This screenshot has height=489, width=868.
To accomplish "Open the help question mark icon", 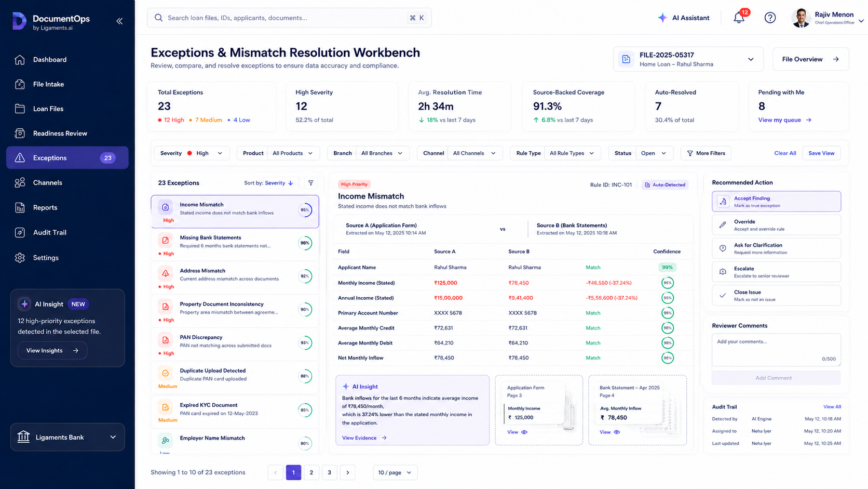I will click(770, 18).
